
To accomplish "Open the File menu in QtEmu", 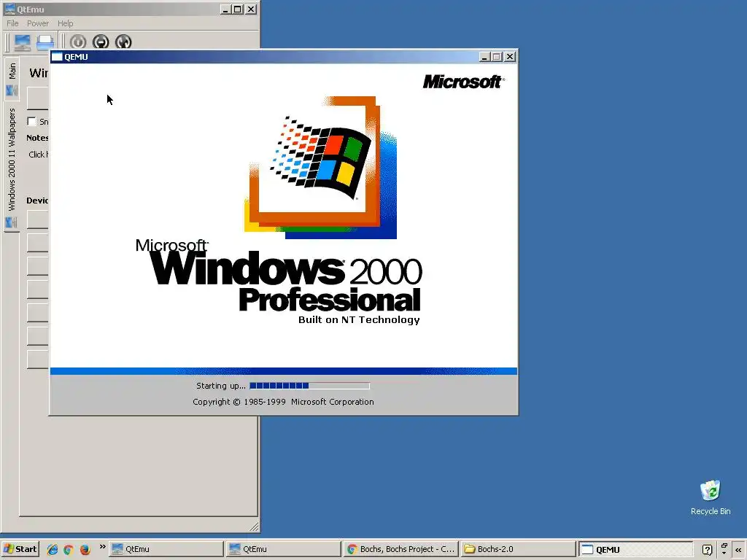I will click(x=12, y=23).
